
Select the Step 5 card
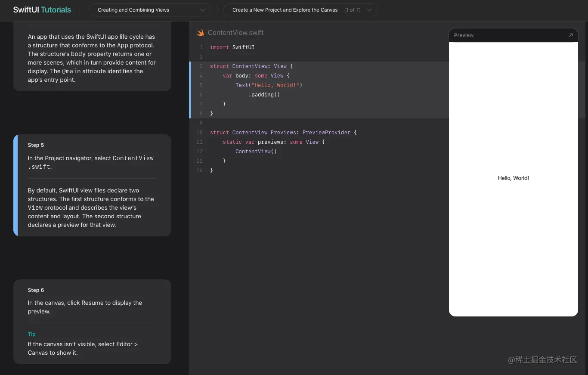point(92,185)
